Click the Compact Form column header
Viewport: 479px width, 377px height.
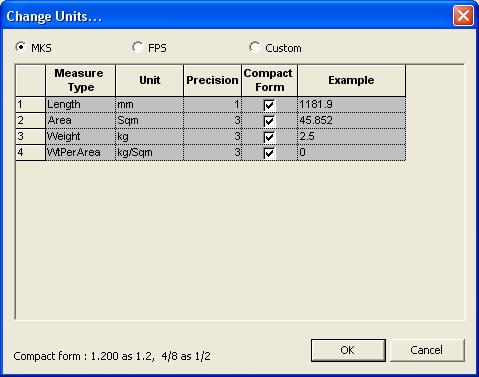[x=269, y=80]
